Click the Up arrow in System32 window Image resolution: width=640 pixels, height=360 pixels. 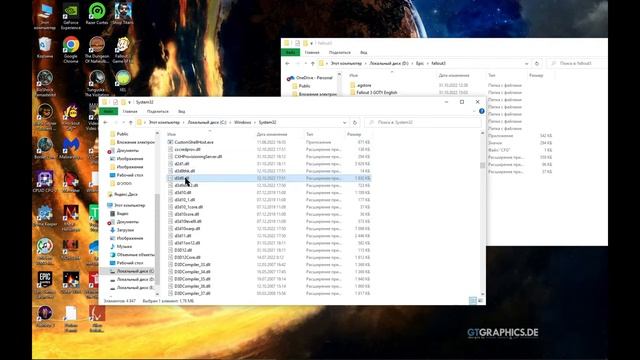[x=131, y=122]
